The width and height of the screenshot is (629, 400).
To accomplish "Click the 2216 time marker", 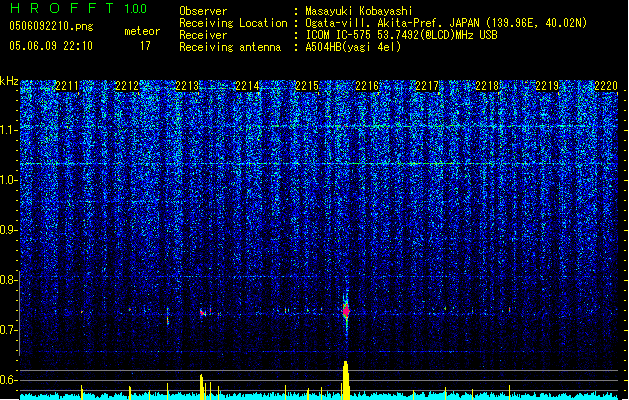I will point(367,86).
